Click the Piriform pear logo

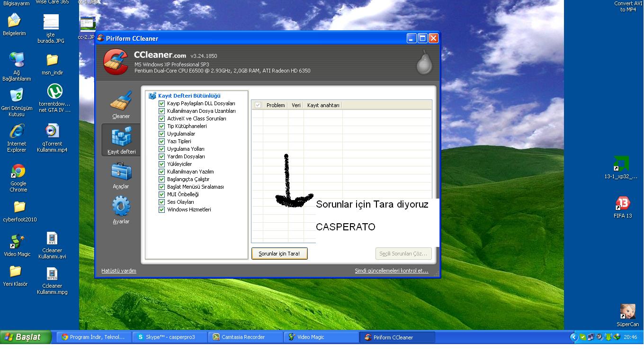(424, 63)
